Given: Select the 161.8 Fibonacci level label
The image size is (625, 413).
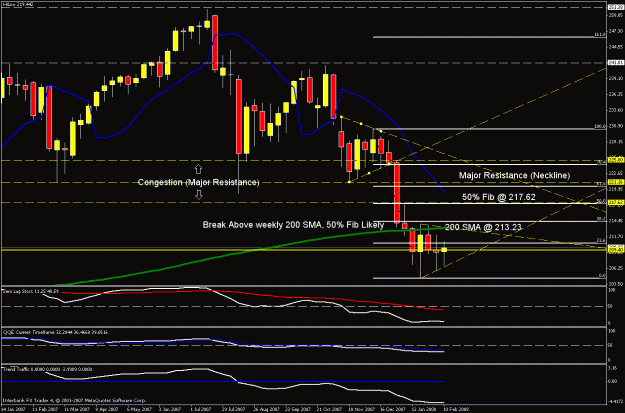Looking at the screenshot, I should (x=600, y=35).
